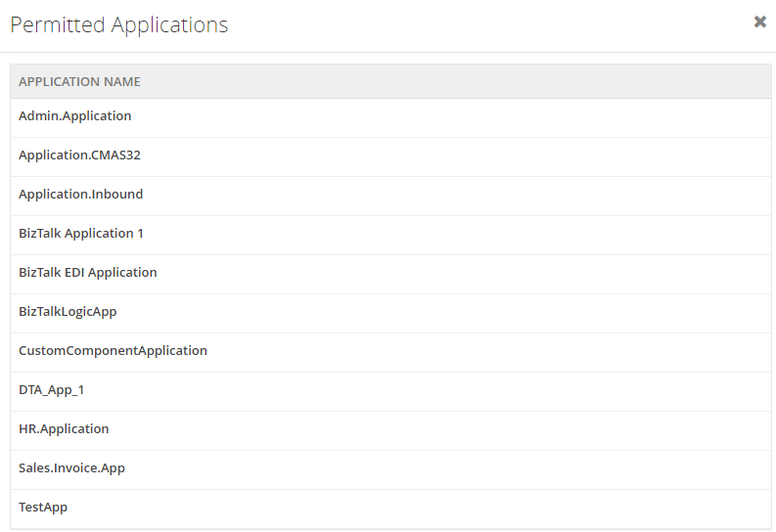Sort by the Application Name column header
776x532 pixels.
coord(79,81)
